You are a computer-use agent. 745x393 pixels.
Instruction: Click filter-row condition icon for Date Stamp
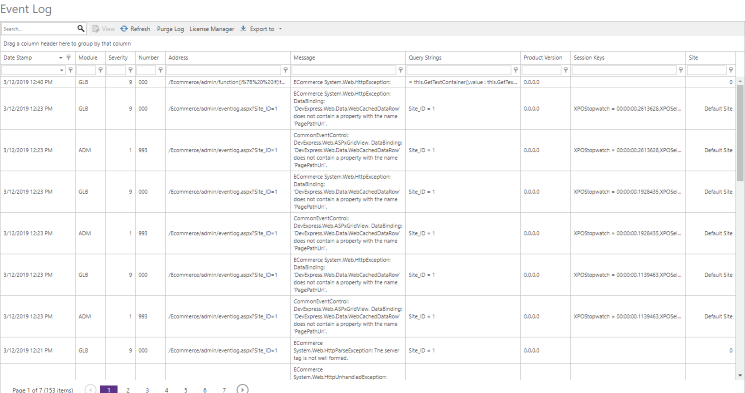[x=70, y=70]
